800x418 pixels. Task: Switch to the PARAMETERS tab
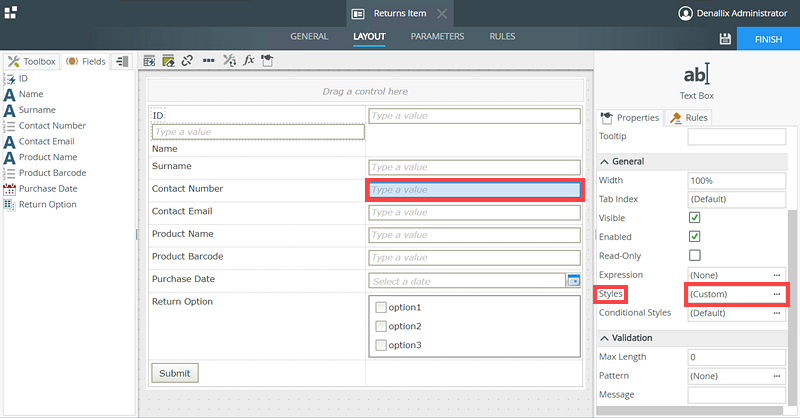[437, 37]
